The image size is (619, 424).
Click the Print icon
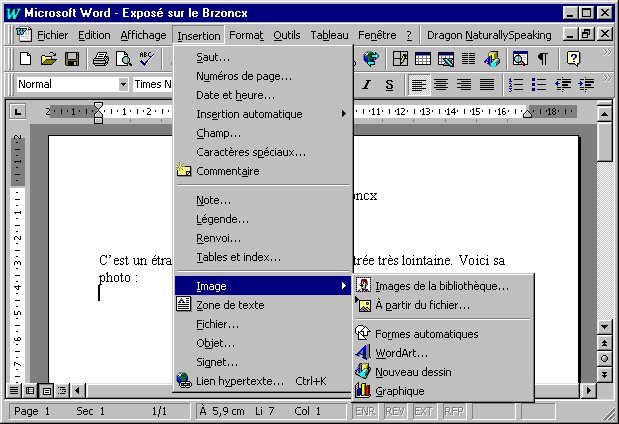pyautogui.click(x=101, y=59)
